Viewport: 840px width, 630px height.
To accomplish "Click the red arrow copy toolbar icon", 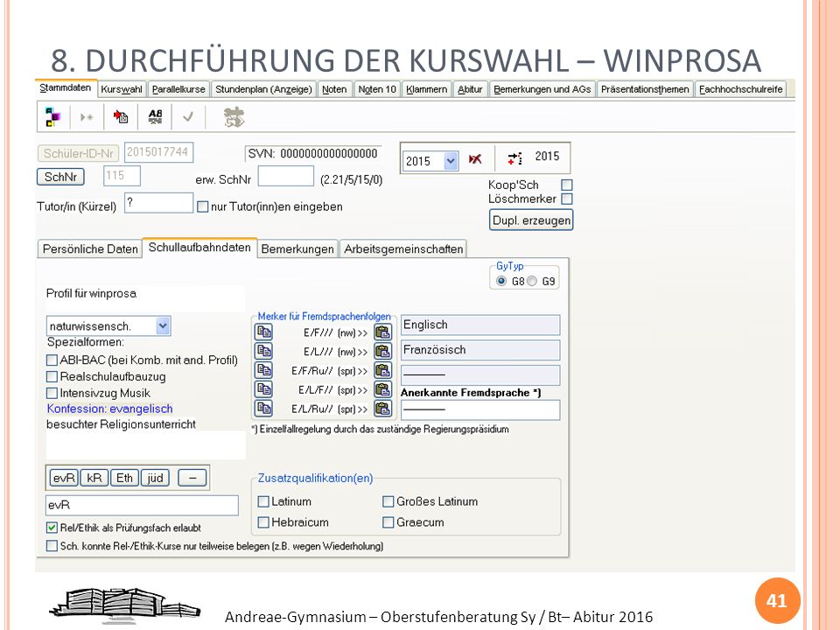I will 121,116.
